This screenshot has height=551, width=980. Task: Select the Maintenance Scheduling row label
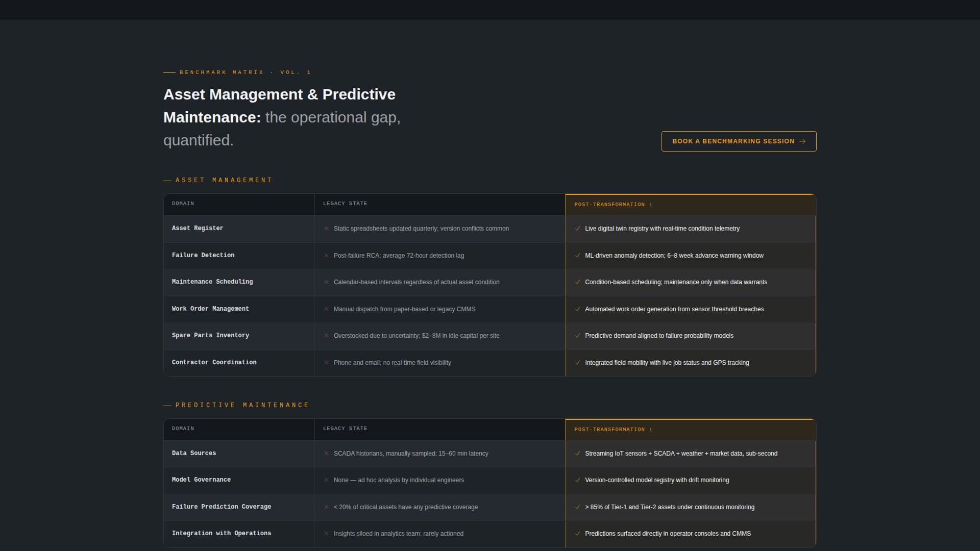212,282
